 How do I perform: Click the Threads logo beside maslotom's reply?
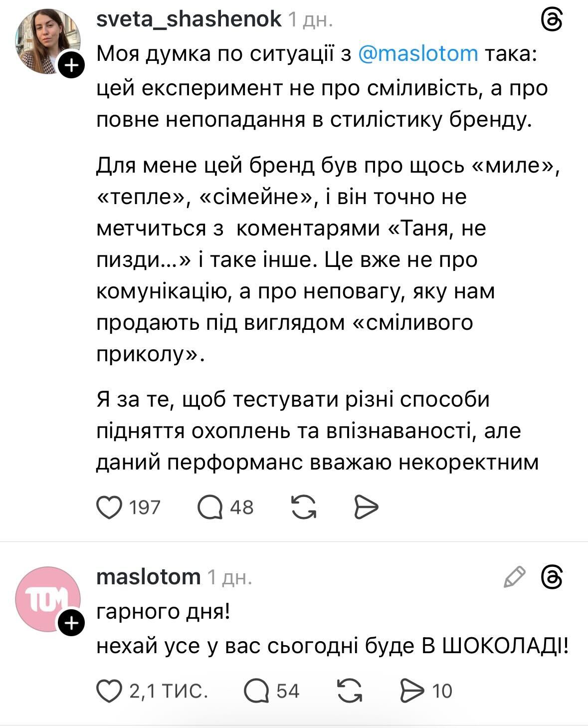pos(552,577)
